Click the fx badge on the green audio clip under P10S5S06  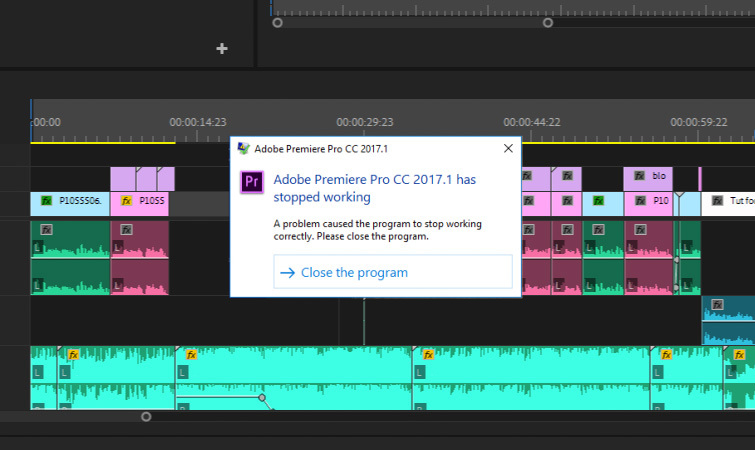coord(47,230)
